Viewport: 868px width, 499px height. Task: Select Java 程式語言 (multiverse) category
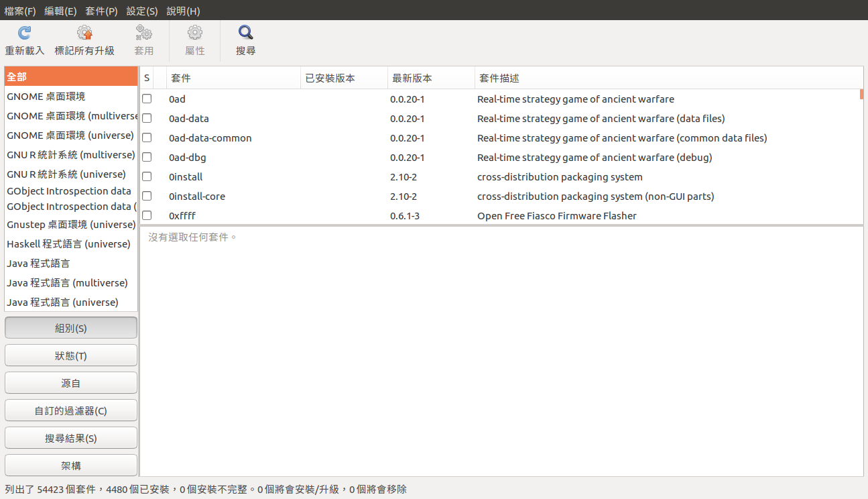tap(68, 283)
